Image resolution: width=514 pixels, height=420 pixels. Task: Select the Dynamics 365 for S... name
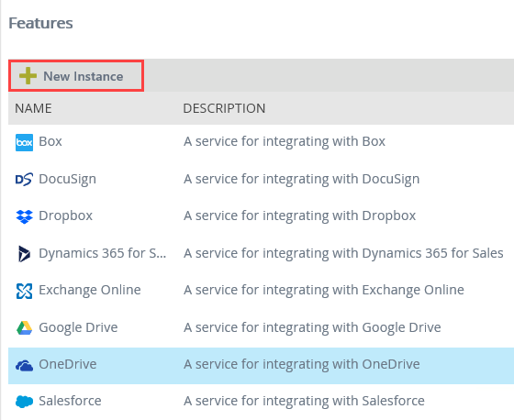coord(102,253)
